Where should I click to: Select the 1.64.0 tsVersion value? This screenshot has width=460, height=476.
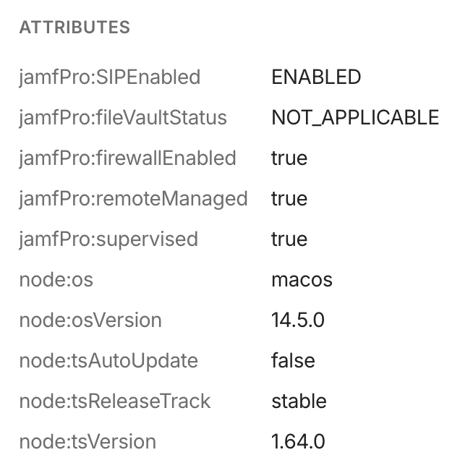(x=298, y=441)
